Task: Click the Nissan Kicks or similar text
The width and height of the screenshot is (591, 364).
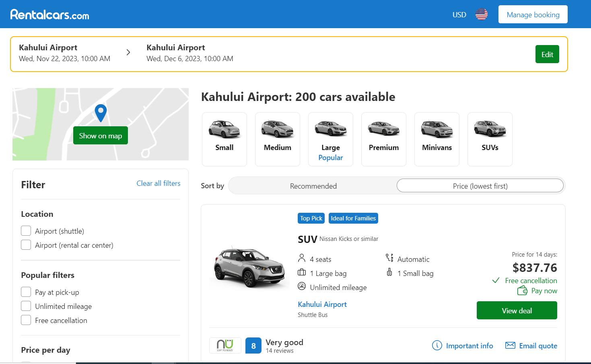Action: pos(349,239)
